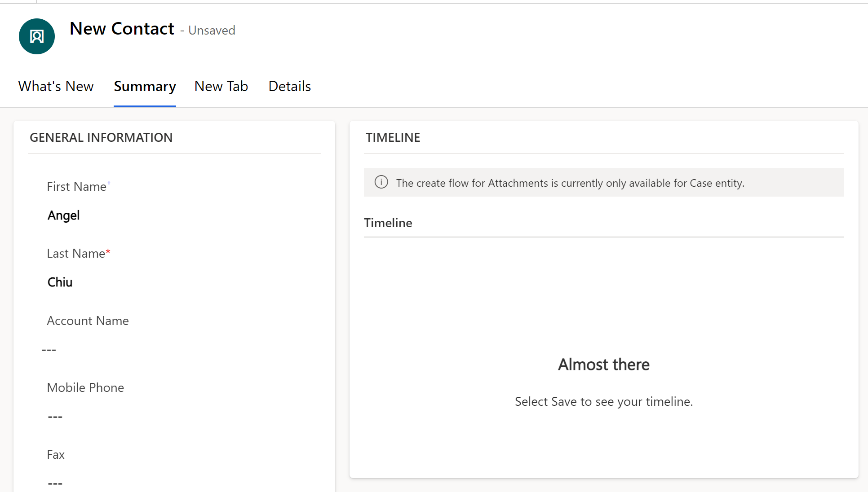Click the empty Fax field
Image resolution: width=868 pixels, height=492 pixels.
click(x=55, y=483)
